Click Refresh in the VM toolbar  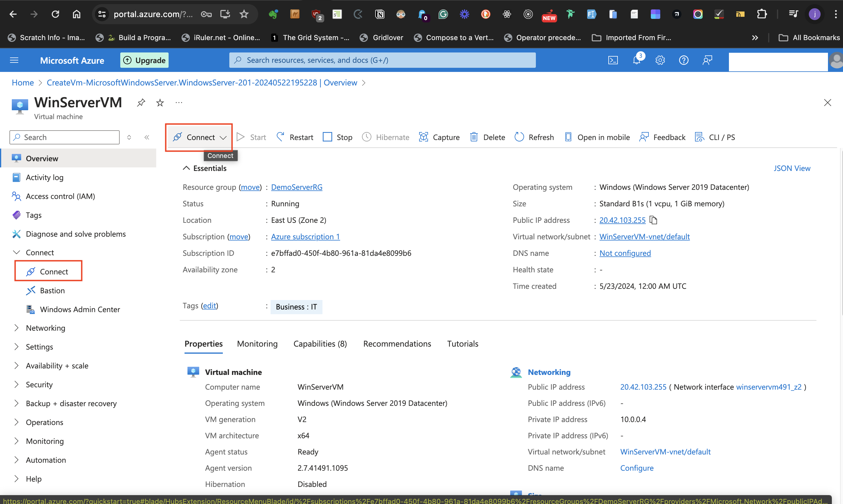[x=534, y=137]
